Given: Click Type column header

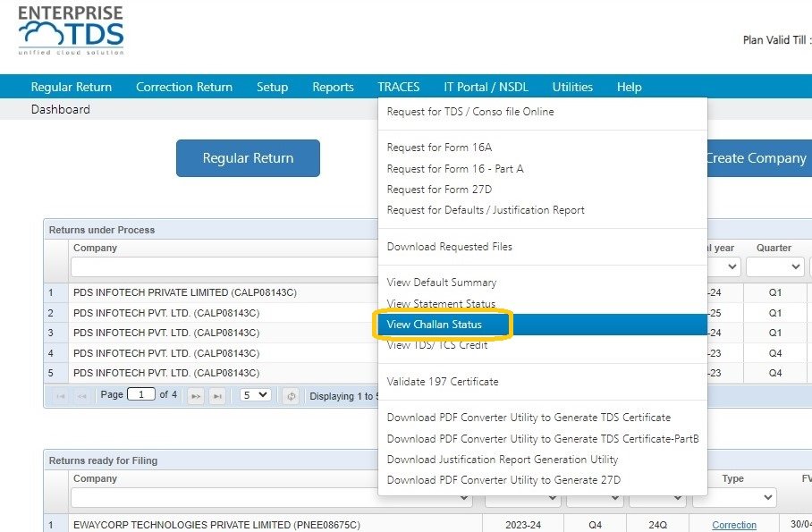Looking at the screenshot, I should click(x=732, y=478).
